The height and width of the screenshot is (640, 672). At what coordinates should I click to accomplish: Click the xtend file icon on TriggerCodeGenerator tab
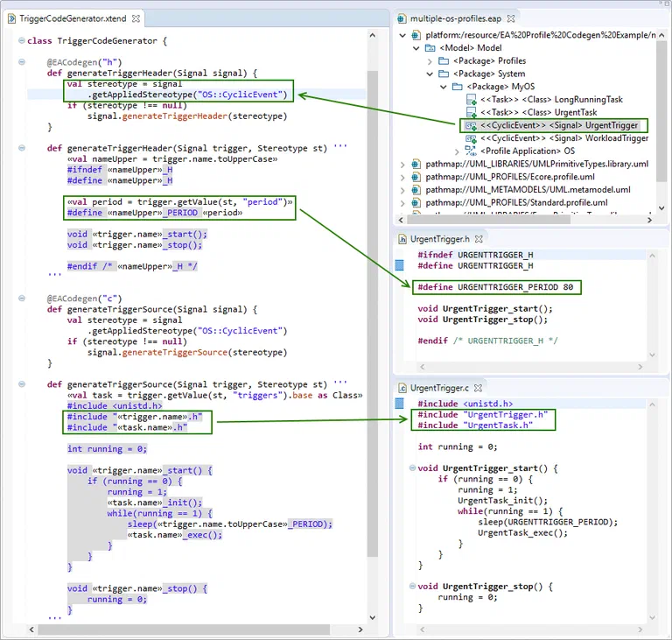(x=12, y=19)
